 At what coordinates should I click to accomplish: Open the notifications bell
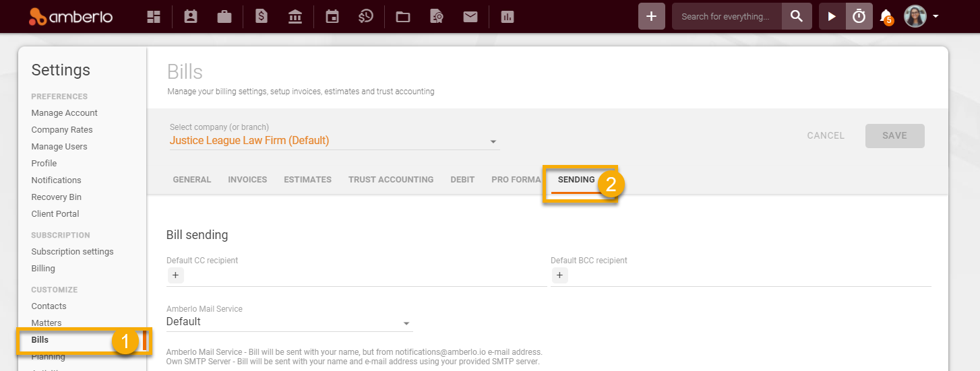[x=886, y=17]
